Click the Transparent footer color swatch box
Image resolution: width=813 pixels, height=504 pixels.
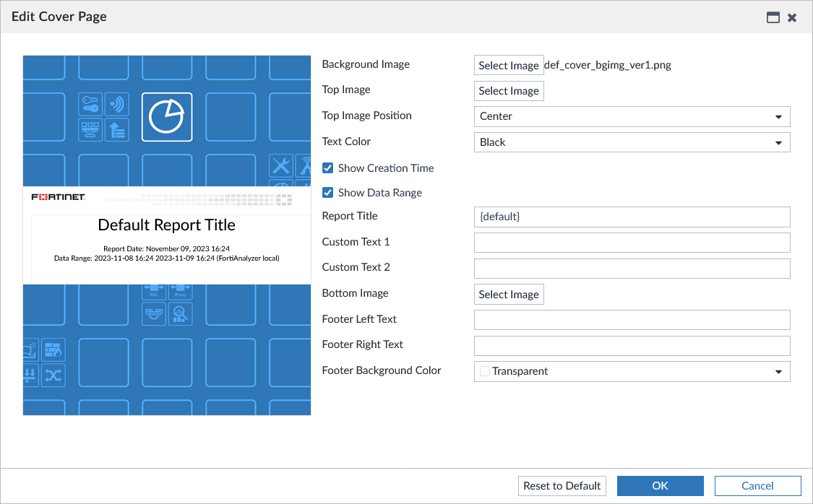click(485, 371)
